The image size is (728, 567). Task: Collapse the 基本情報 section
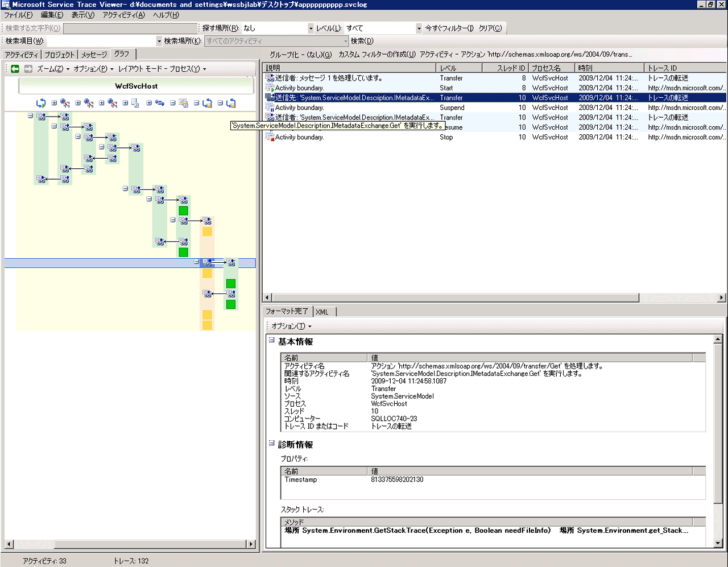(272, 340)
